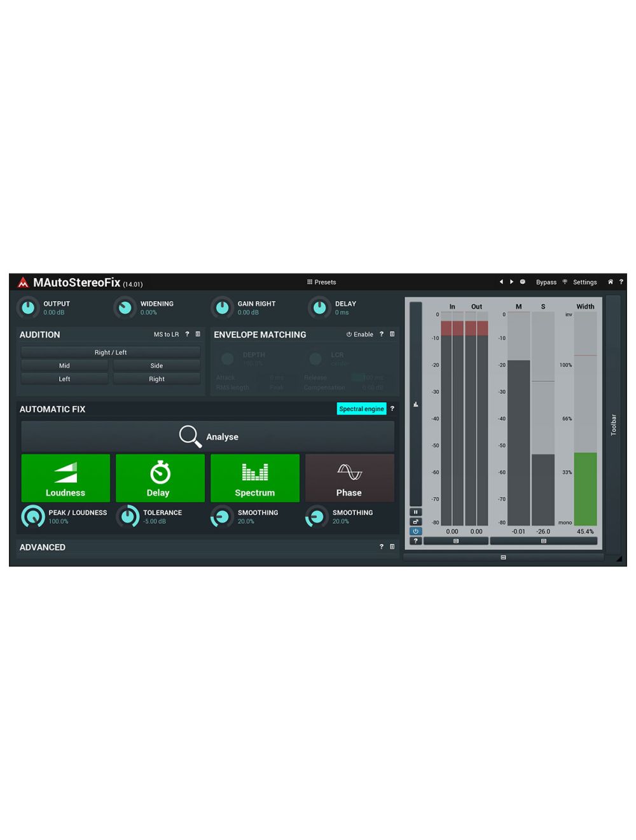
Task: Toggle the Spectrum fix tile
Action: point(254,478)
